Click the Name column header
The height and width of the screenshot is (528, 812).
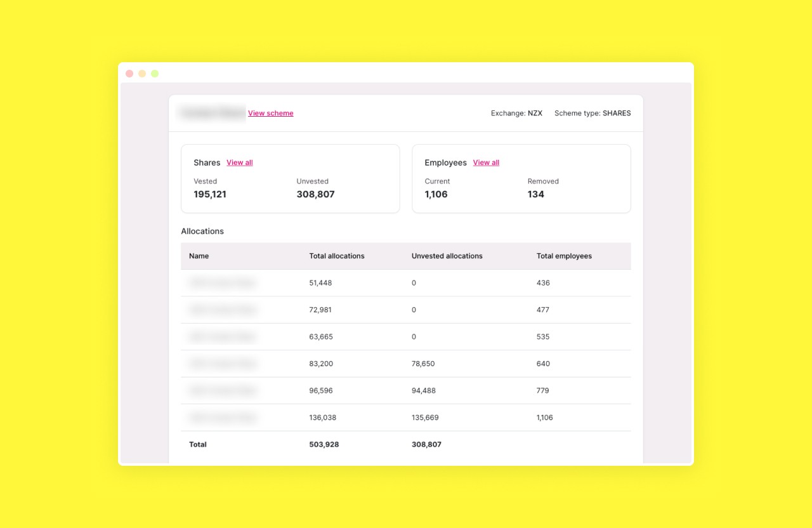(199, 256)
